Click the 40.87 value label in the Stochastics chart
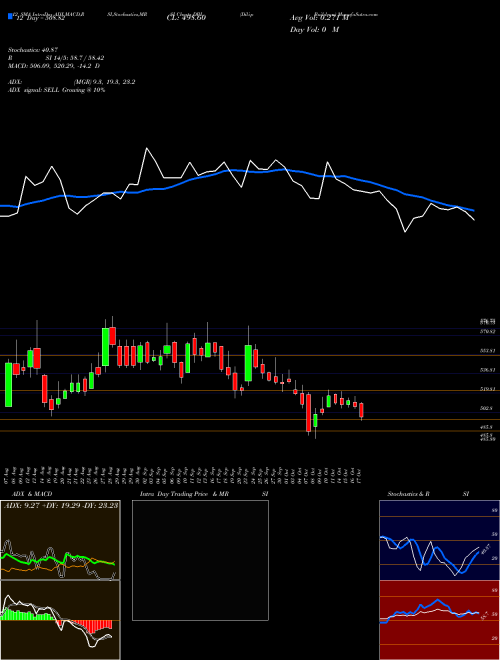Screen dimensions: 500x660 click(x=484, y=549)
